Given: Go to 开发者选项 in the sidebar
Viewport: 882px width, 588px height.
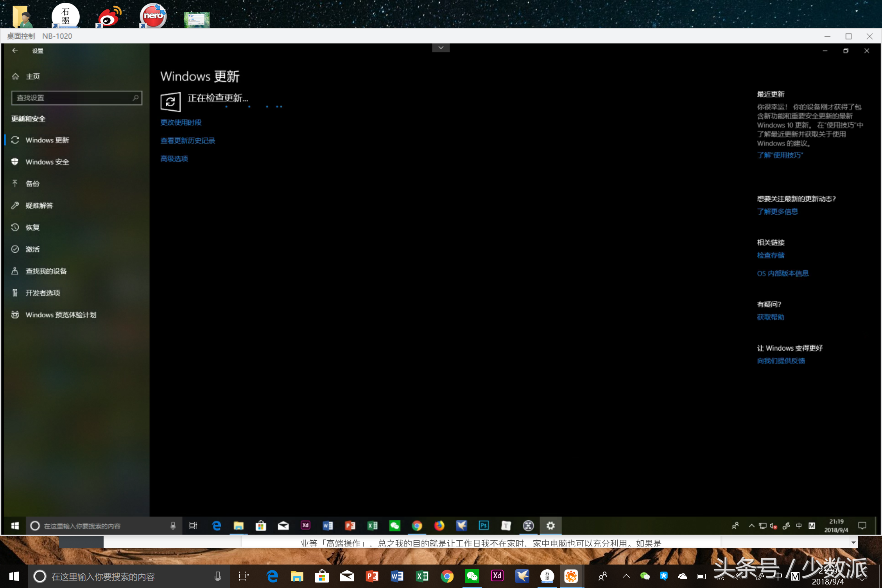Looking at the screenshot, I should (43, 293).
